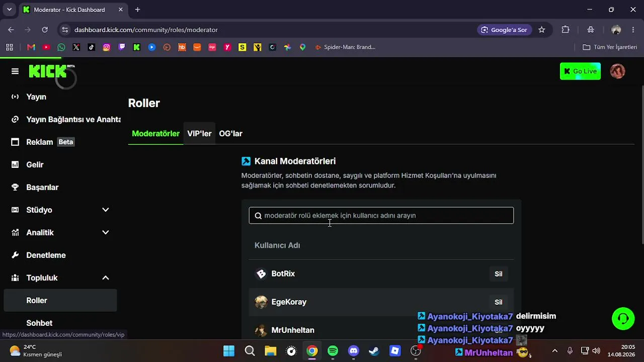
Task: Open the Instagram bookmark
Action: [107, 47]
